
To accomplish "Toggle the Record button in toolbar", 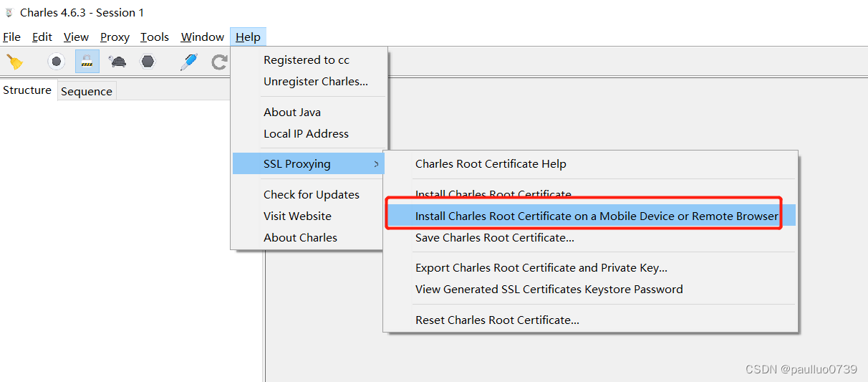I will click(x=57, y=62).
